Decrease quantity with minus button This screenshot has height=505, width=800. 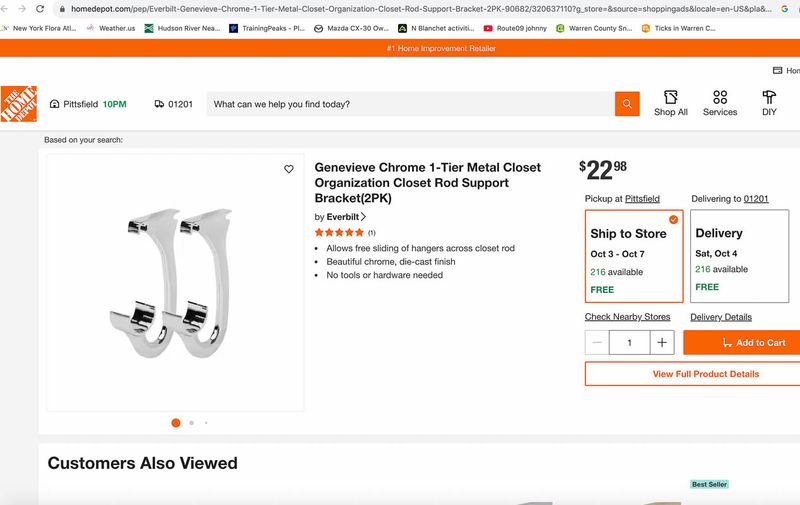pyautogui.click(x=597, y=343)
